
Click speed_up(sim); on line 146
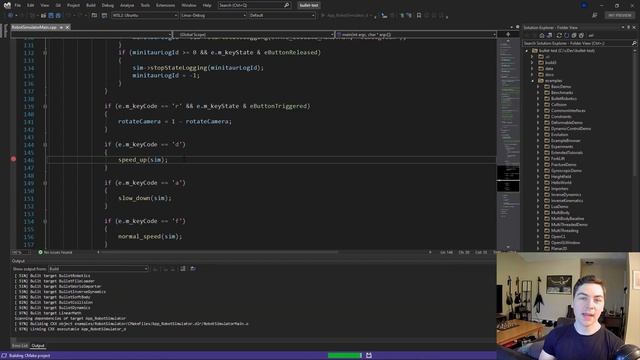[143, 160]
